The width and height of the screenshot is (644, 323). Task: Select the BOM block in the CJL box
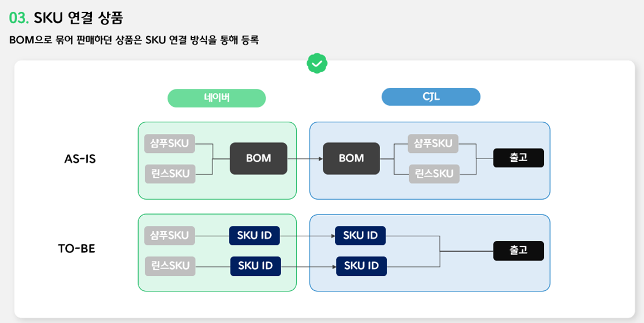coord(351,158)
